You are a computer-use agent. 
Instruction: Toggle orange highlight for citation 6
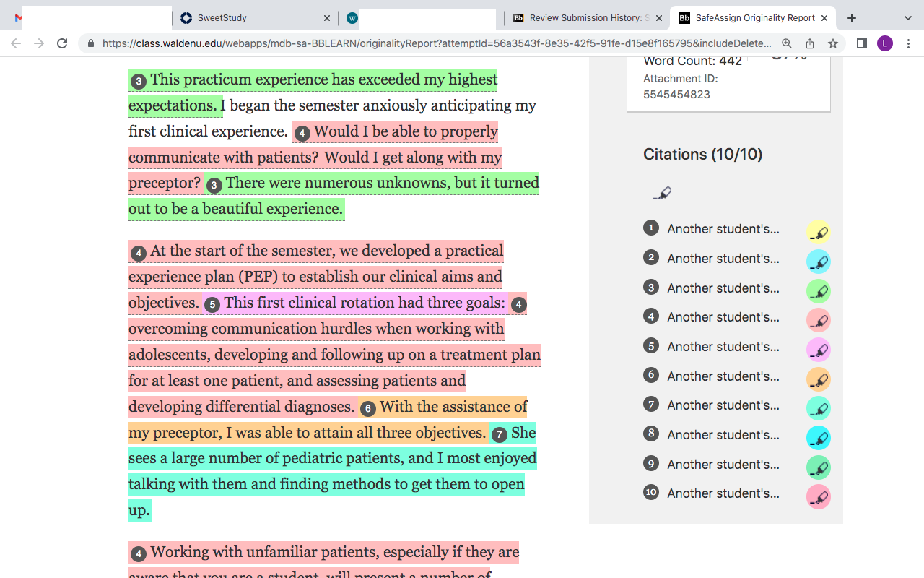819,379
